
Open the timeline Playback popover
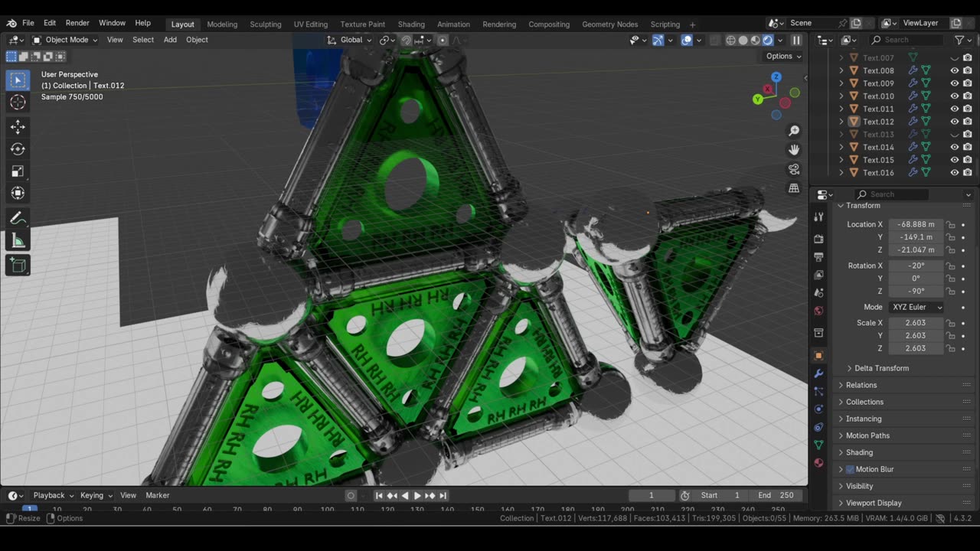[53, 495]
